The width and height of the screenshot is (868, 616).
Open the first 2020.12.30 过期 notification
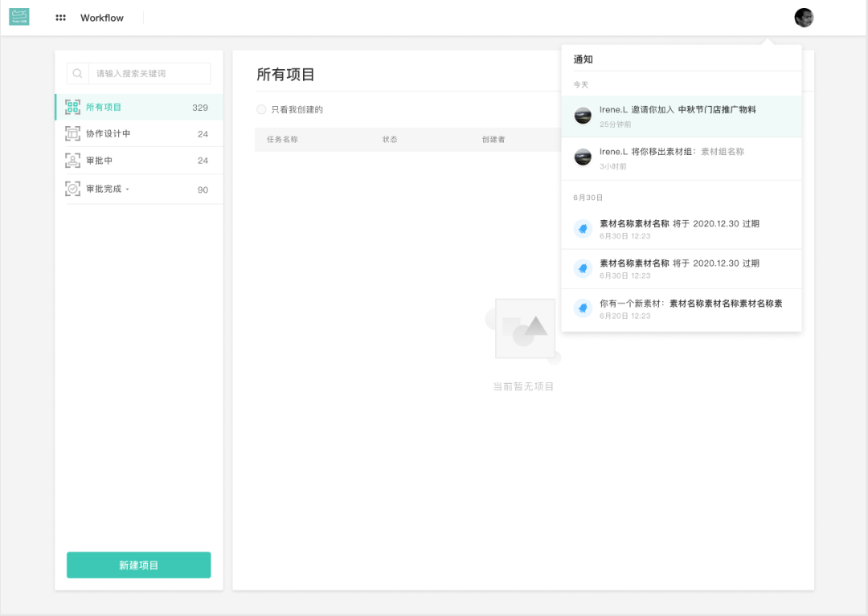click(x=682, y=229)
